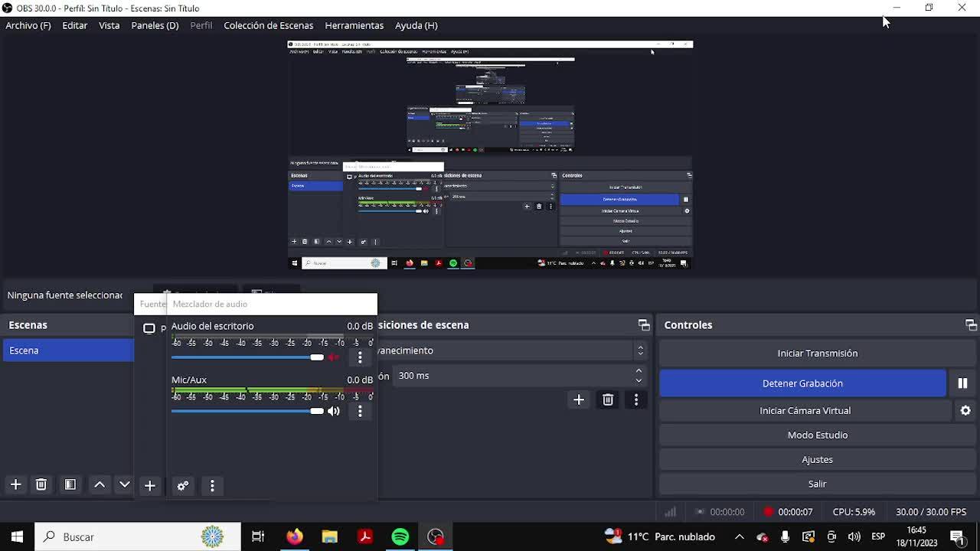Remove selected scene with trash icon
The height and width of the screenshot is (551, 980).
(41, 484)
